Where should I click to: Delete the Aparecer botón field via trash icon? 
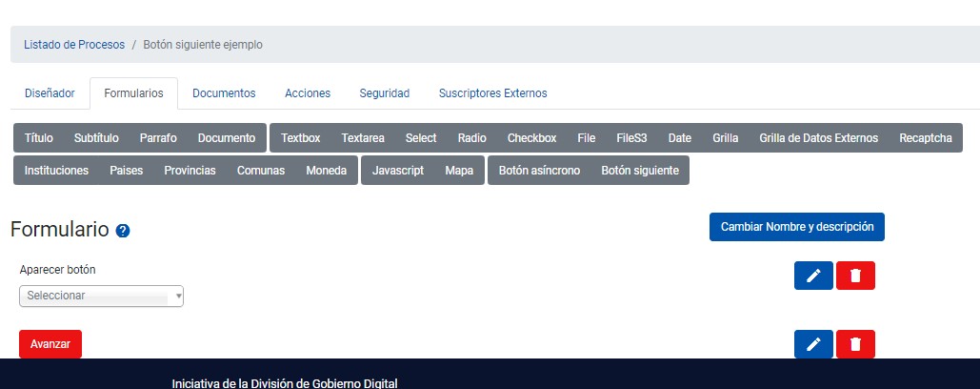(855, 276)
